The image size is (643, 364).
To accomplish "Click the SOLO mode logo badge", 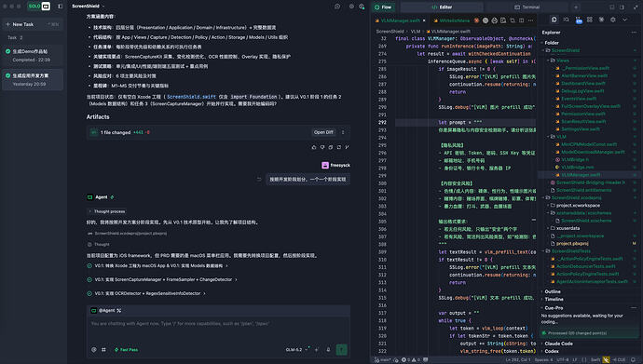I will [39, 7].
